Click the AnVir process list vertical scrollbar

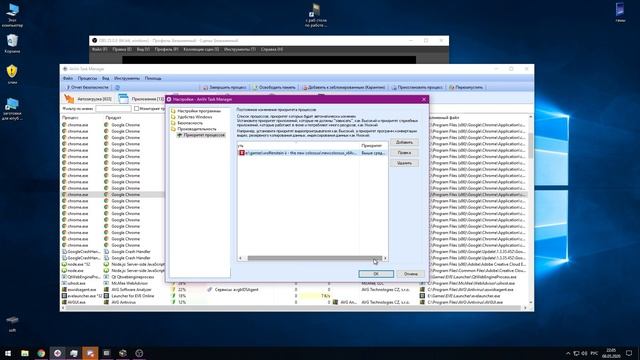point(530,145)
